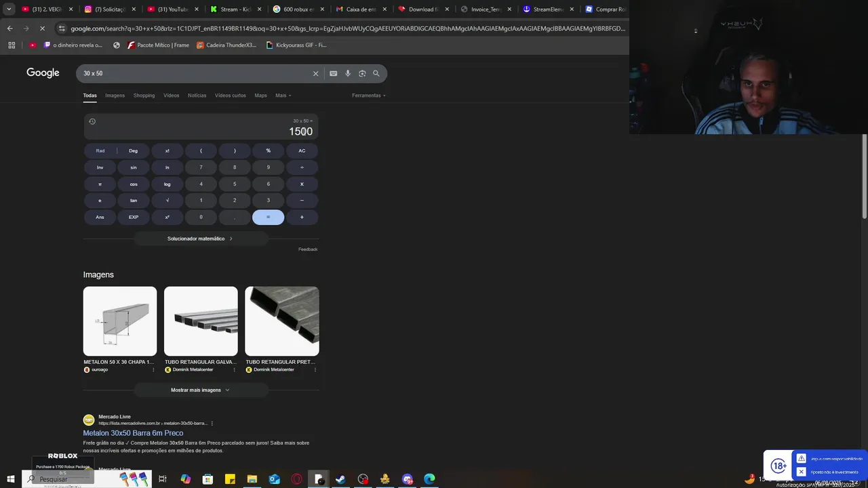Click the calculator digit 7
Image resolution: width=868 pixels, height=488 pixels.
point(201,167)
